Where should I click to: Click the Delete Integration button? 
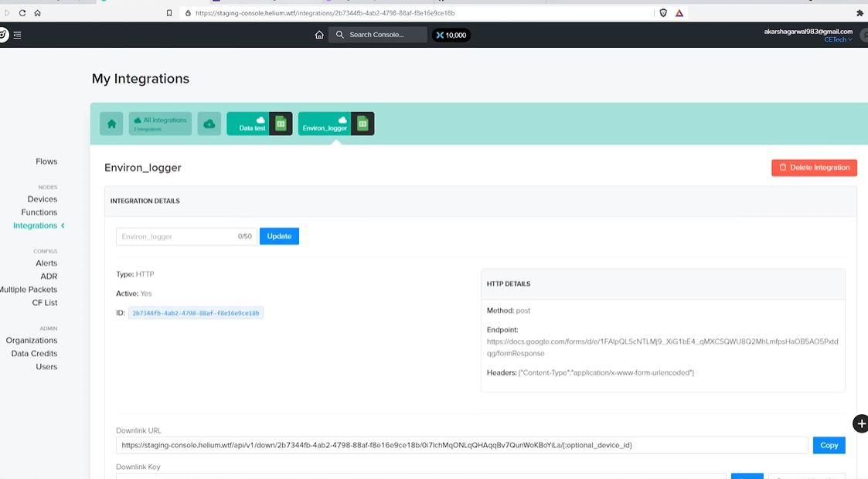coord(815,168)
